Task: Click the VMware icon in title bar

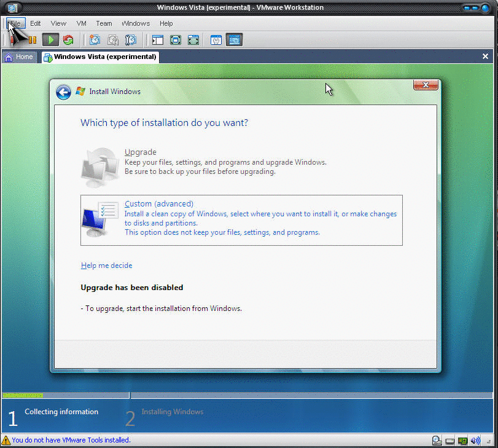Action: click(12, 7)
